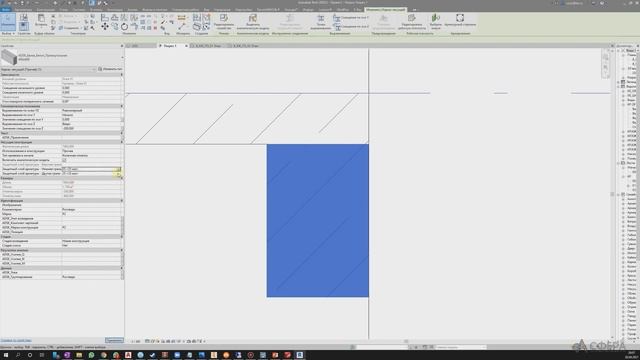Click the drawing area vertical scrollbar
Image resolution: width=640 pixels, height=360 pixels.
point(612,194)
